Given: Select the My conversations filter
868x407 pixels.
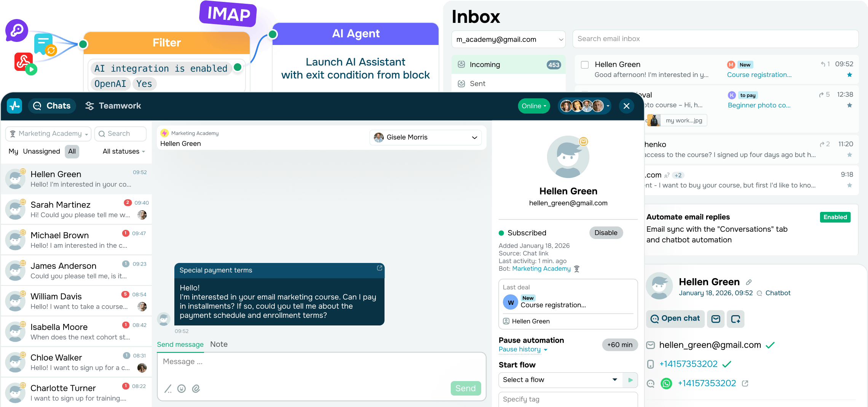Looking at the screenshot, I should [x=13, y=151].
